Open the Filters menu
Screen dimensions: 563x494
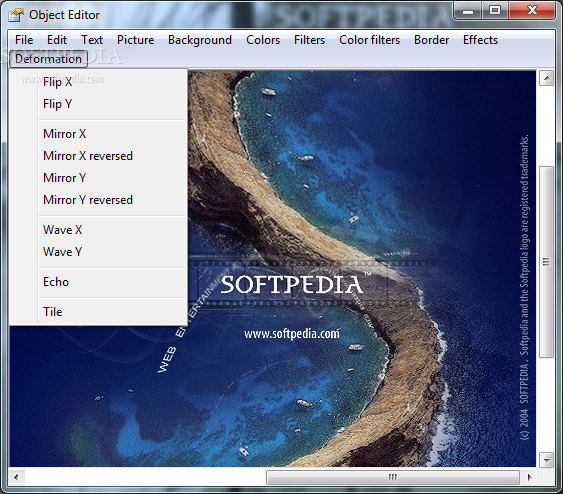tap(309, 40)
